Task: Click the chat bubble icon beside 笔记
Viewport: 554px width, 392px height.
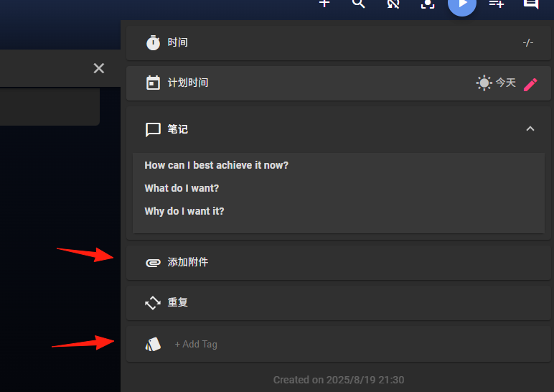Action: point(153,130)
